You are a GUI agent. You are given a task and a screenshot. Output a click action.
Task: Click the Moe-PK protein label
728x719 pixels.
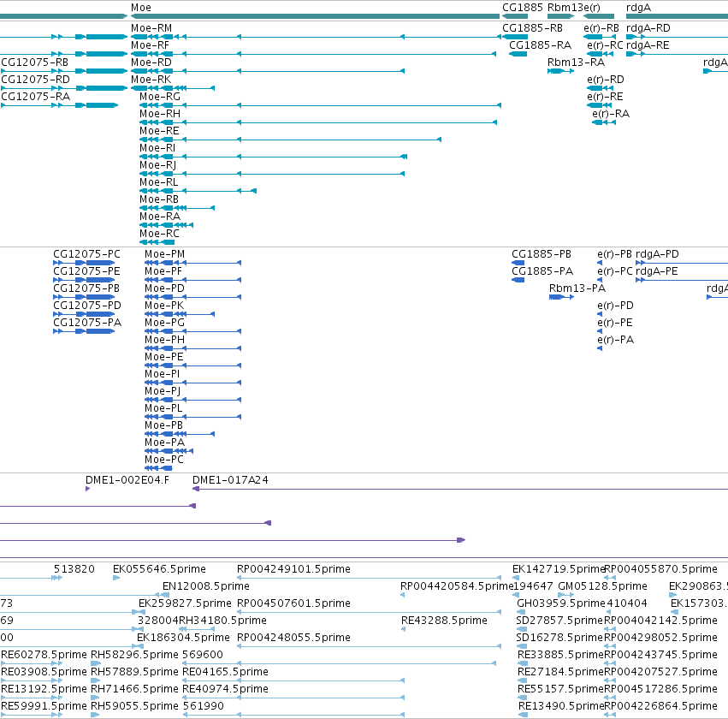point(164,306)
